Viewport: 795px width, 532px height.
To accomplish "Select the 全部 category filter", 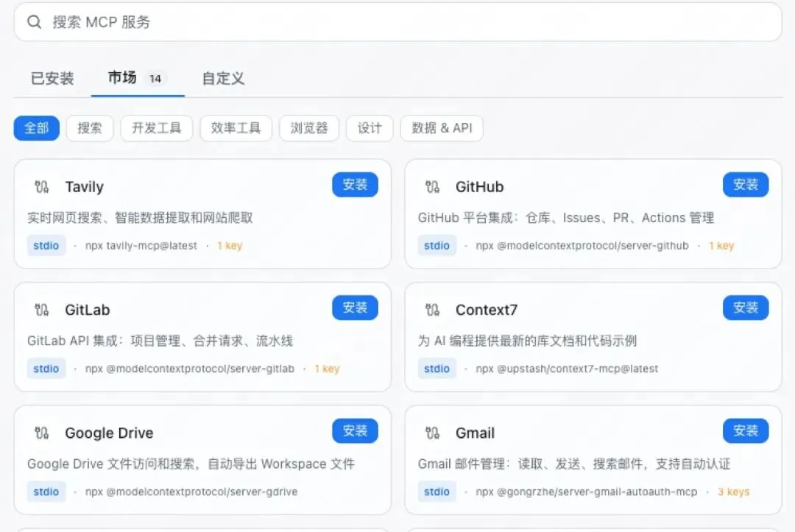I will [37, 128].
